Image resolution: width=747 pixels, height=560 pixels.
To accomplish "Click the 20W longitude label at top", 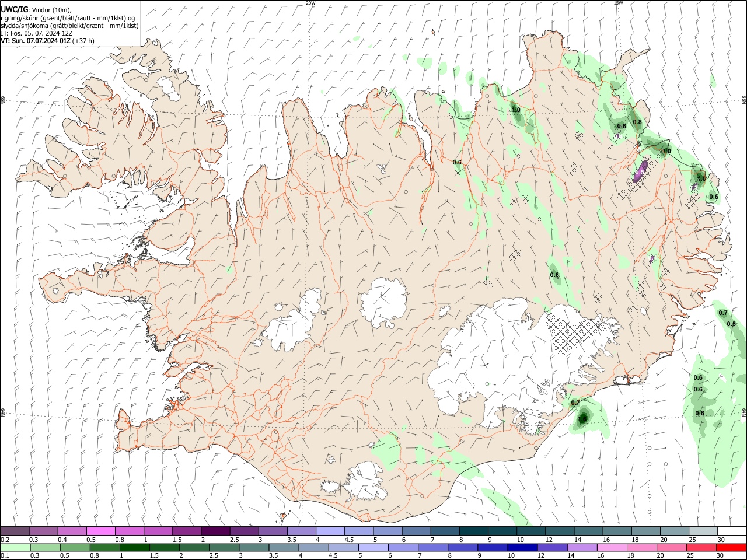I will (310, 3).
